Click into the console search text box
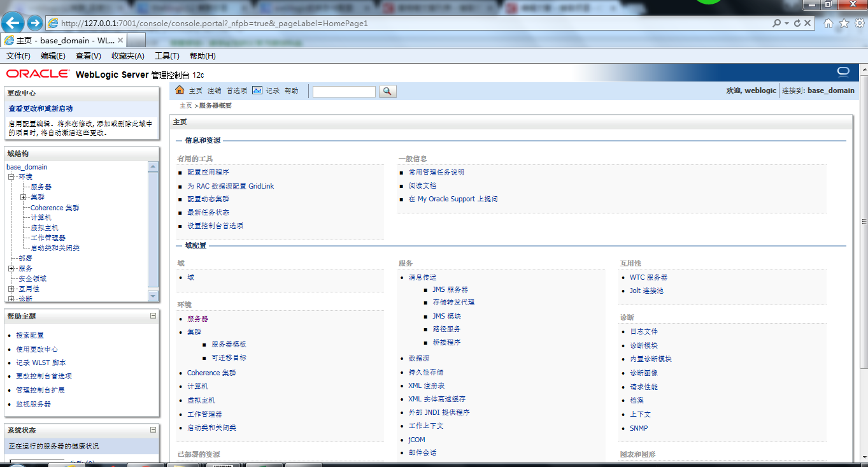The width and height of the screenshot is (868, 467). pyautogui.click(x=344, y=92)
